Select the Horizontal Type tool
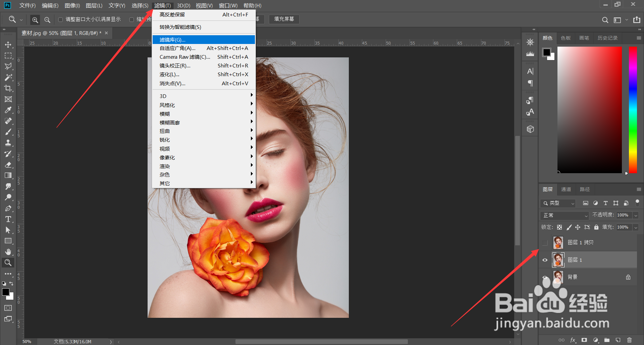The image size is (644, 345). [x=8, y=219]
